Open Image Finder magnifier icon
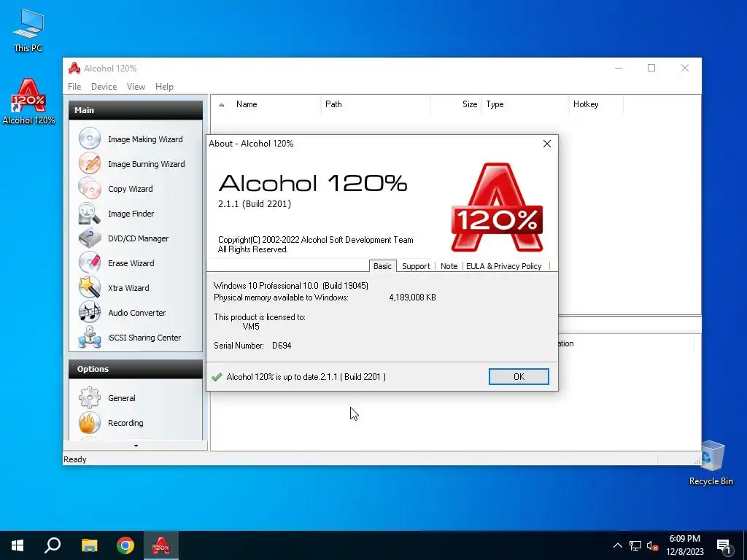The height and width of the screenshot is (560, 747). point(90,214)
